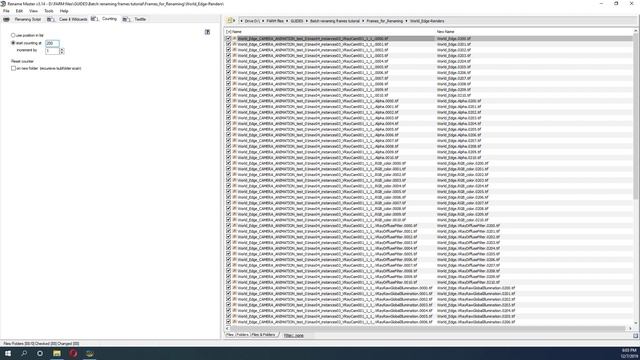This screenshot has height=360, width=640.
Task: Click the folder browse icon in path bar
Action: pos(230,20)
